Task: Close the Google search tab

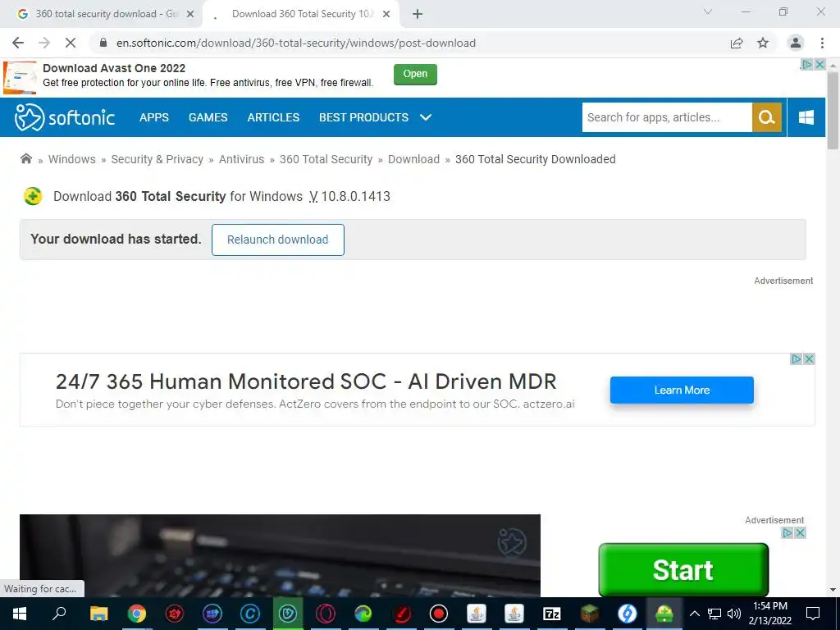Action: [189, 14]
